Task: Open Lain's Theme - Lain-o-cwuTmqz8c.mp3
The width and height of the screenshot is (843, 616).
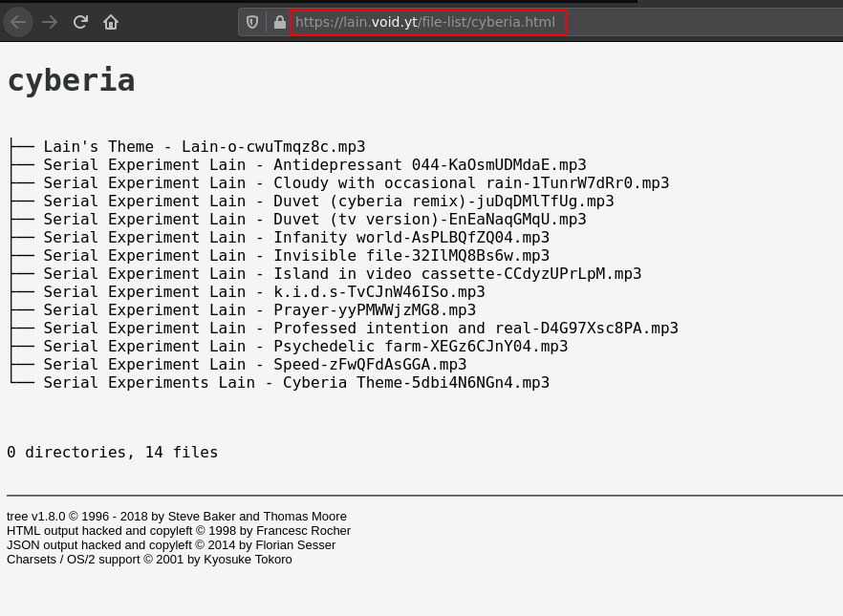Action: [x=205, y=147]
